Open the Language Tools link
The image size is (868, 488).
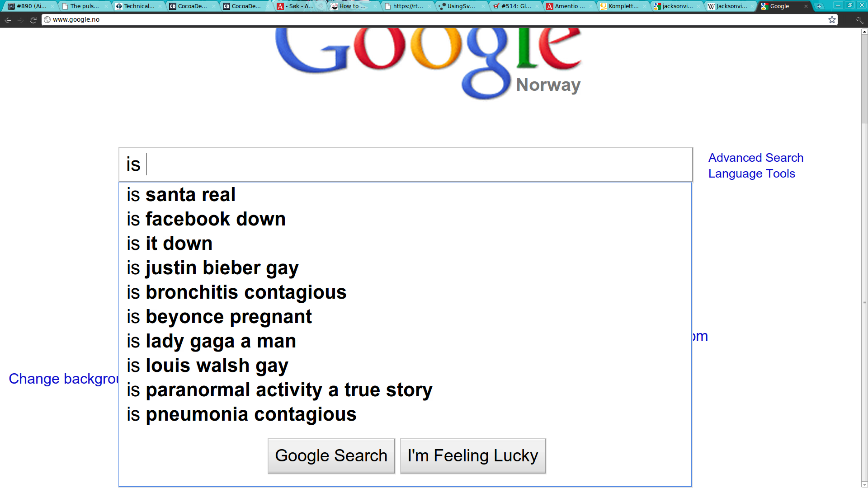(x=752, y=174)
